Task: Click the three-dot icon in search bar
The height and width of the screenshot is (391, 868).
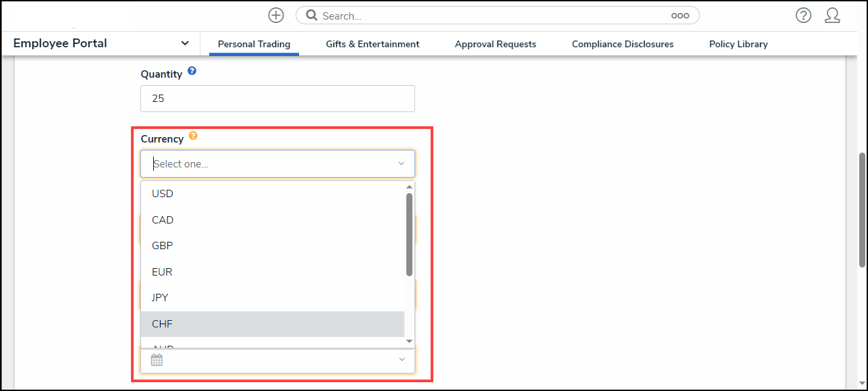Action: point(680,16)
